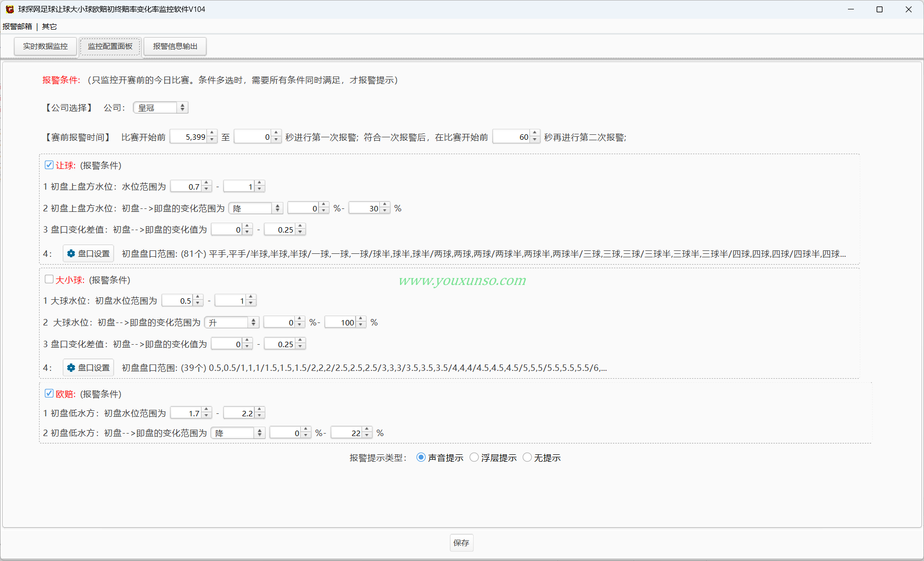Decrease the 60 seconds second-alarm stepper

(535, 140)
